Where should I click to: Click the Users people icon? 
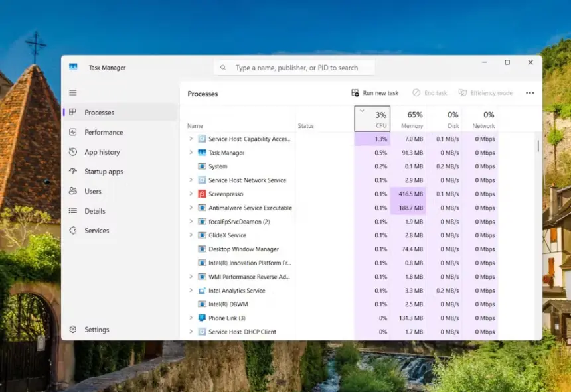point(73,191)
